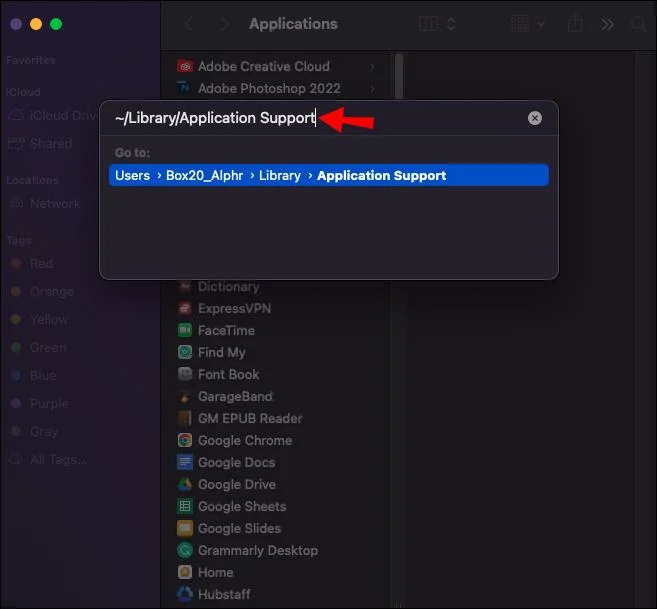Open the FaceTime app icon
Screen dimensions: 657x609
[185, 330]
